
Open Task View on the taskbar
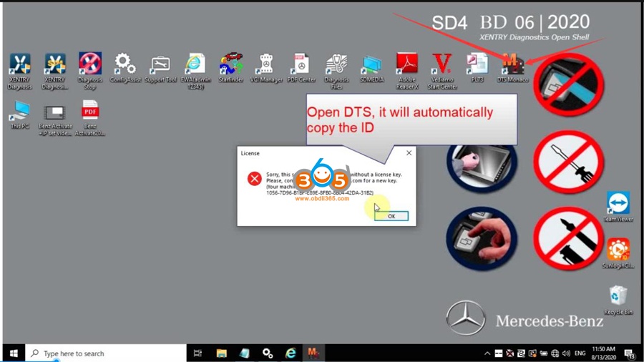tap(197, 353)
